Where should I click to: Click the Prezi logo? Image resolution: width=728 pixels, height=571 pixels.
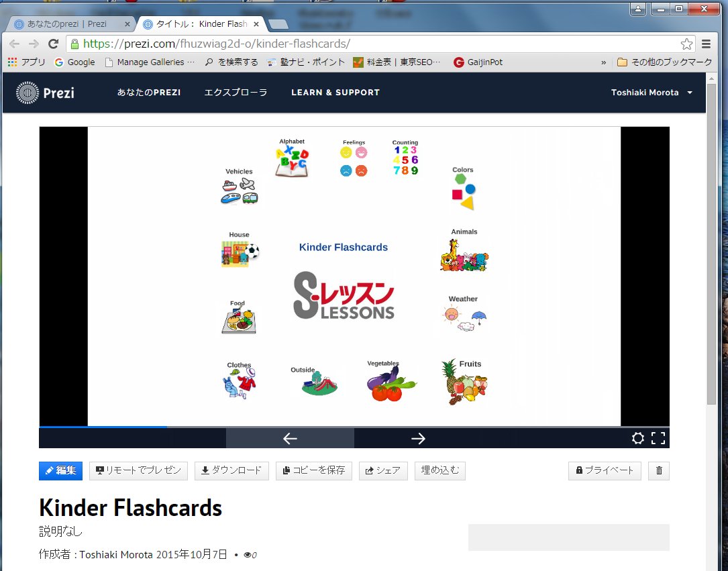coord(46,93)
